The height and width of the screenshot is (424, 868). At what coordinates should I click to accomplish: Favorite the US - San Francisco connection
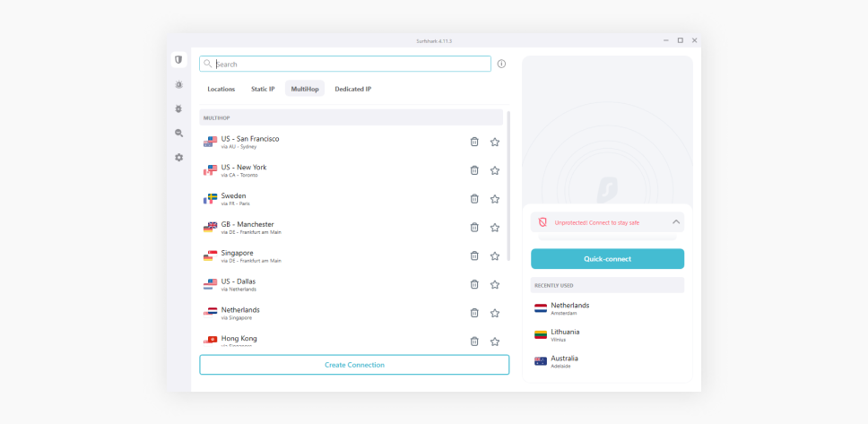point(495,142)
